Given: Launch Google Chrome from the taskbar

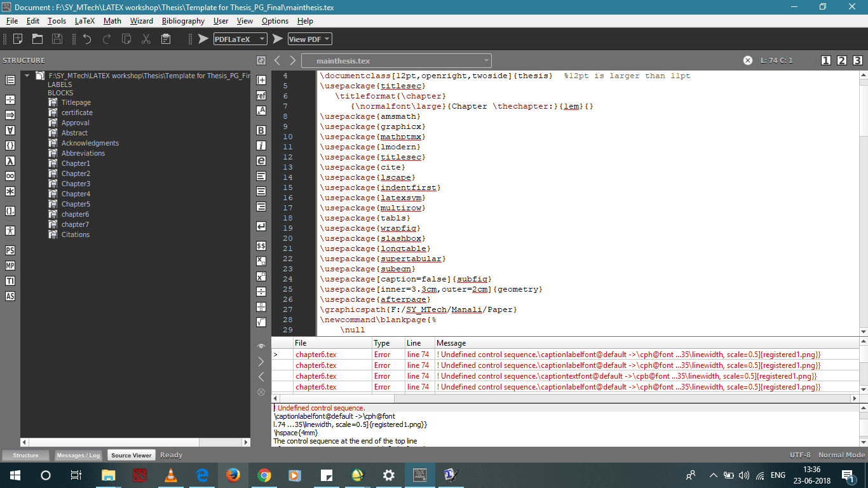Looking at the screenshot, I should click(264, 475).
